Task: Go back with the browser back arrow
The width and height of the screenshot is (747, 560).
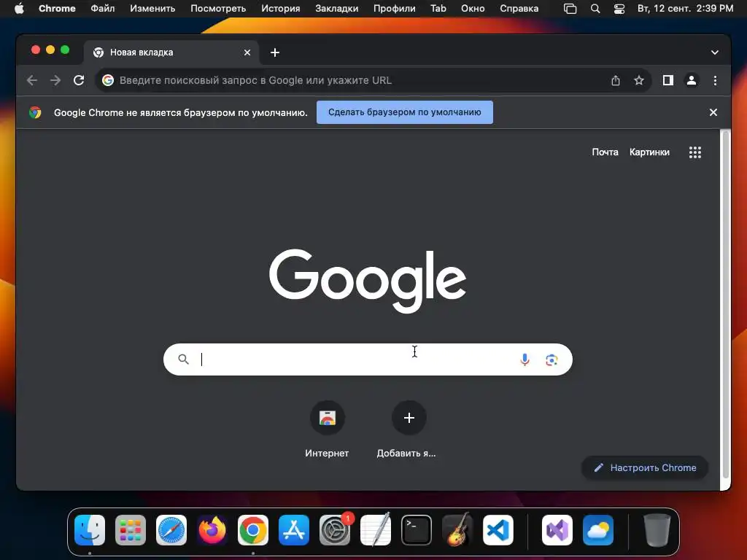Action: click(32, 80)
